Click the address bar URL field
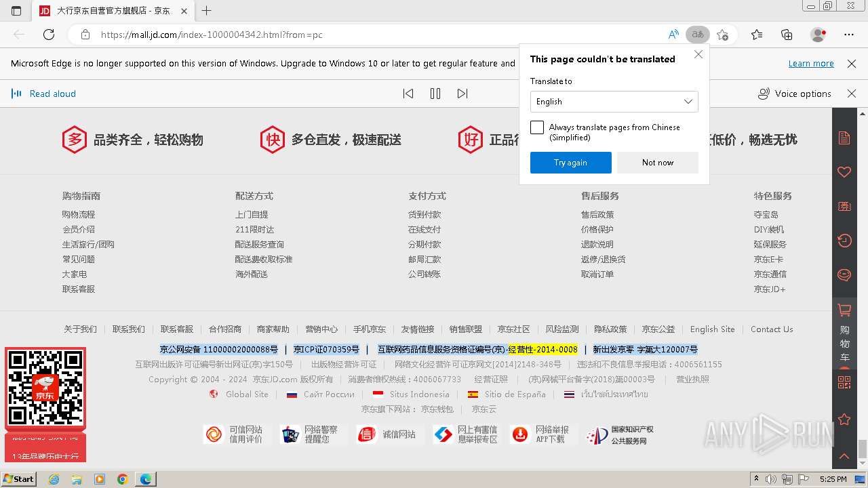The width and height of the screenshot is (868, 488). click(x=380, y=35)
